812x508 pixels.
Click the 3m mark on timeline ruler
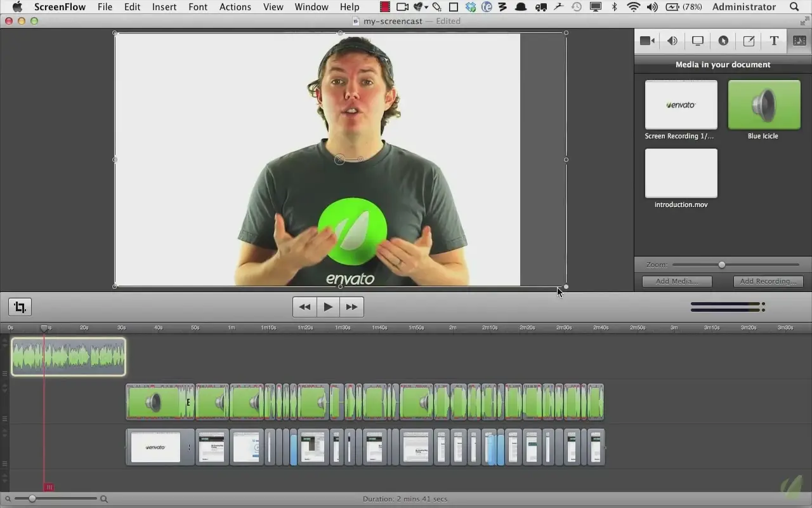[x=674, y=328]
